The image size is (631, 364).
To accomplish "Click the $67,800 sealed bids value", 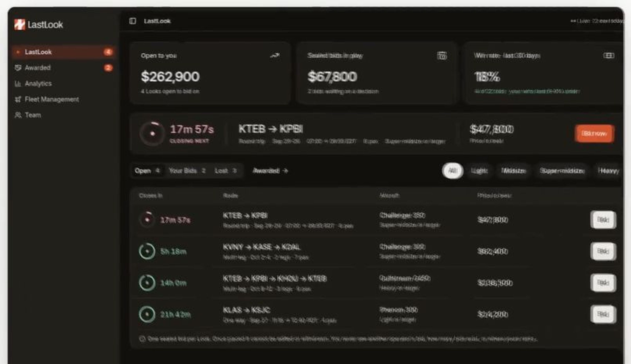I will [x=332, y=77].
